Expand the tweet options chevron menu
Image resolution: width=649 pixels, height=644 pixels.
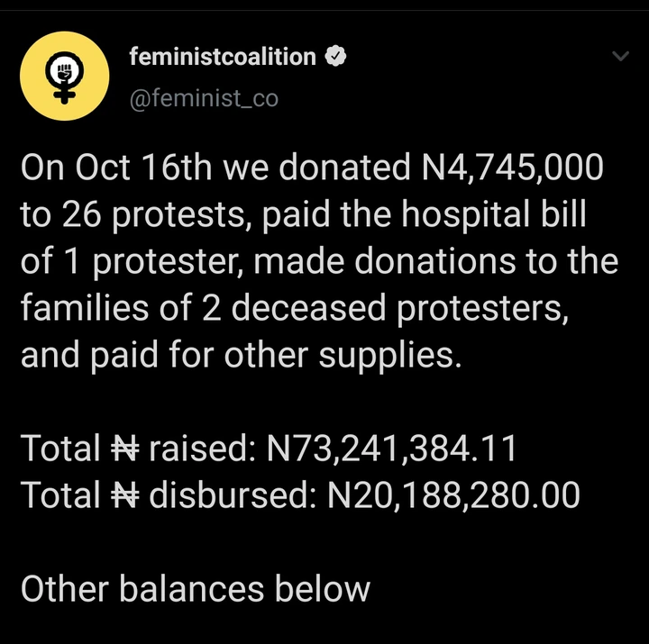click(621, 57)
